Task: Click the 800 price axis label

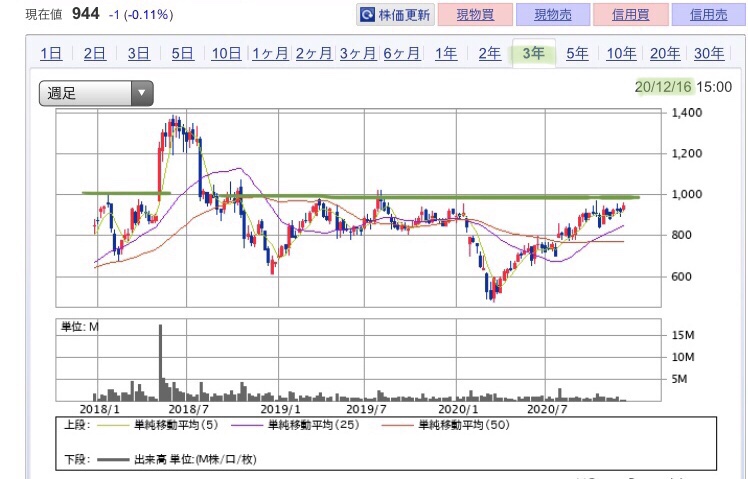Action: point(681,235)
